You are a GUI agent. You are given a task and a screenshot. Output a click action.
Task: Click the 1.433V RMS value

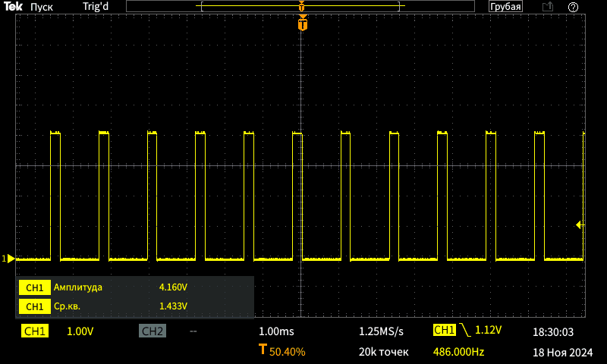(173, 306)
